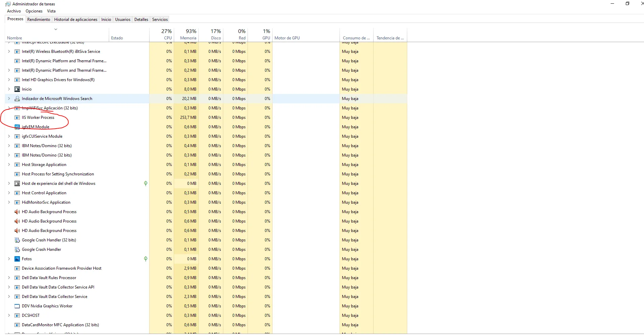This screenshot has width=644, height=336.
Task: Sort by the Red column header
Action: pyautogui.click(x=235, y=34)
